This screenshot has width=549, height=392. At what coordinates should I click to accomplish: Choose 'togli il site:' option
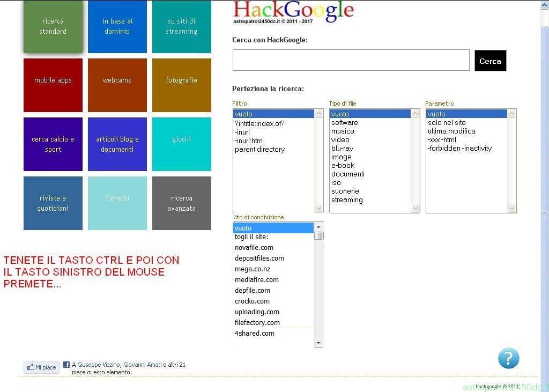click(273, 237)
